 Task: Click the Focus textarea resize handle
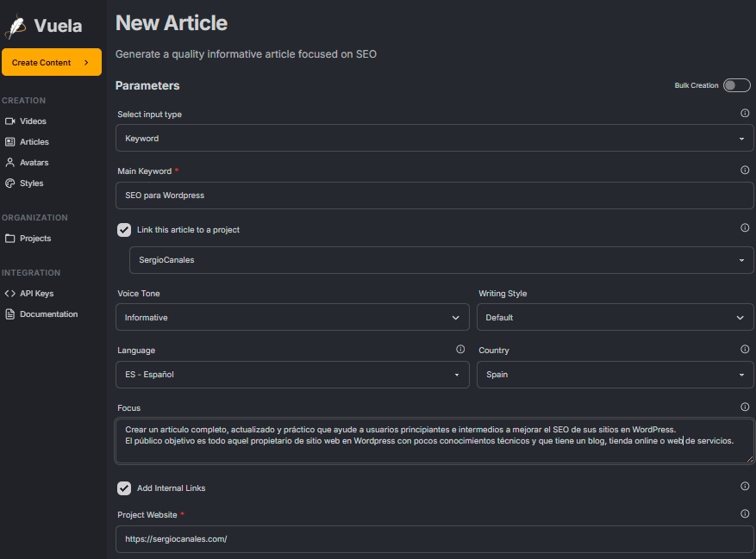point(748,459)
